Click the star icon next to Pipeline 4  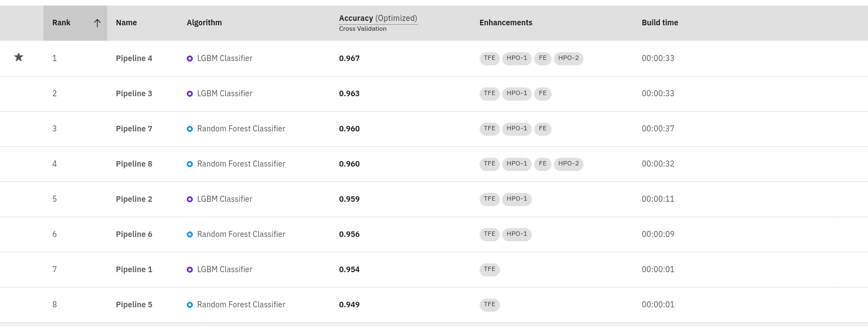18,57
